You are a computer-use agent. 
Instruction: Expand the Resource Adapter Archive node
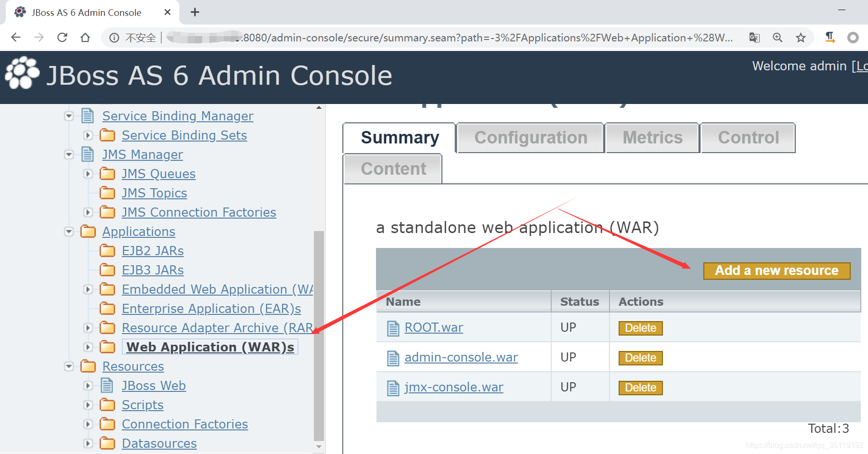click(x=88, y=328)
